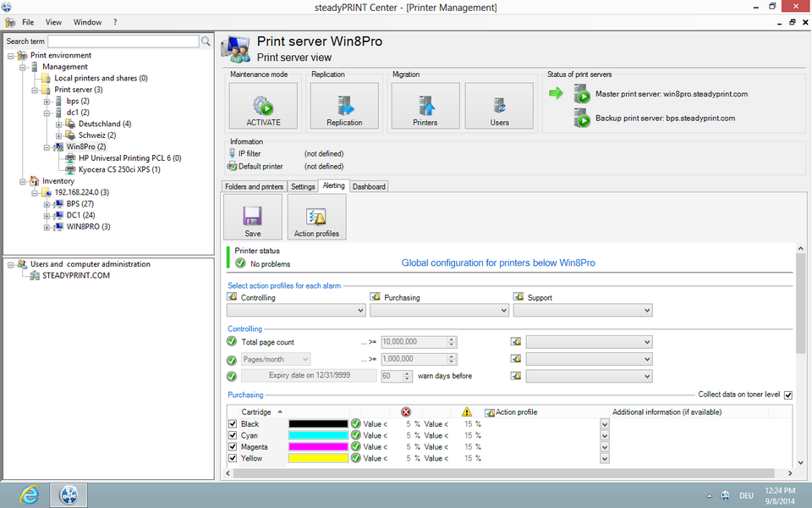The width and height of the screenshot is (812, 508).
Task: Select Local printers and shares (0)
Action: (x=101, y=78)
